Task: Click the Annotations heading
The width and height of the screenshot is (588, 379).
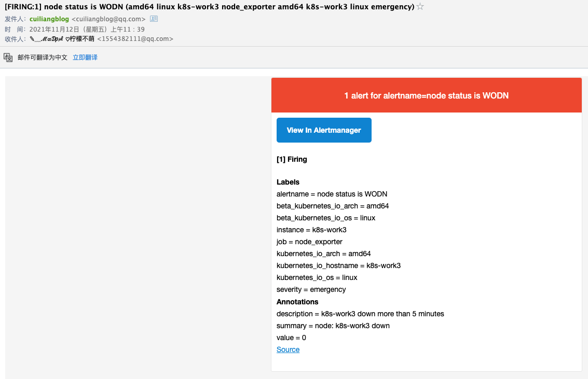Action: [x=297, y=302]
